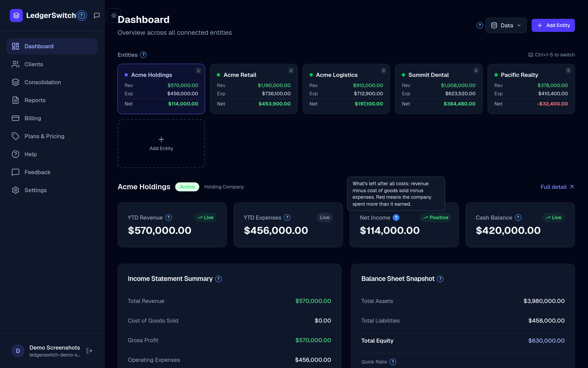The height and width of the screenshot is (368, 588).
Task: Click Total Revenue value $570,000.00 in summary
Action: [313, 301]
